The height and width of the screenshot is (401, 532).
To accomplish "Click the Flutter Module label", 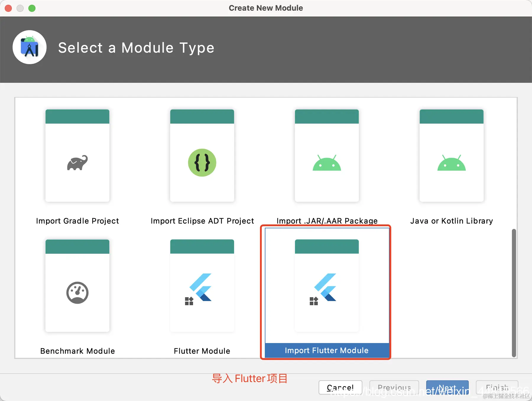I will [202, 351].
